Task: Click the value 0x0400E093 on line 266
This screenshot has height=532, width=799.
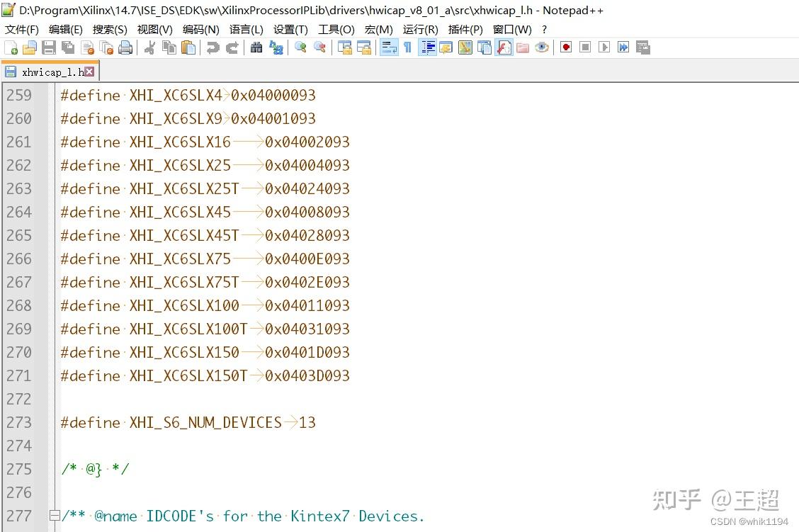Action: [x=307, y=259]
